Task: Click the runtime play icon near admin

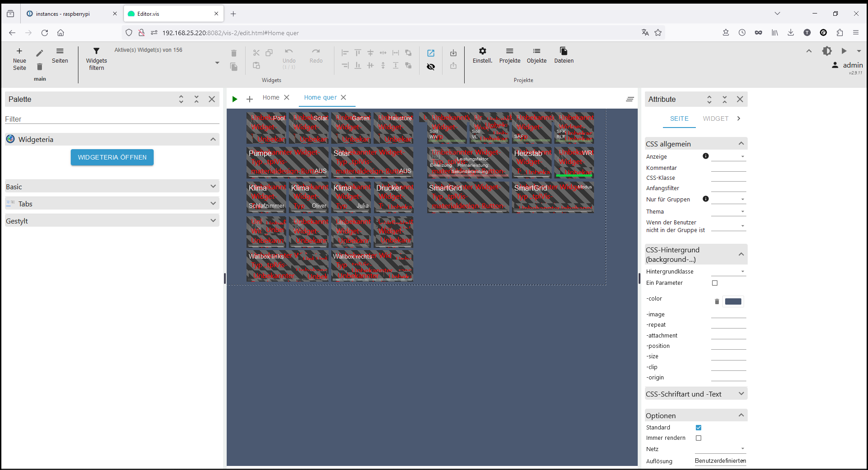Action: tap(844, 51)
